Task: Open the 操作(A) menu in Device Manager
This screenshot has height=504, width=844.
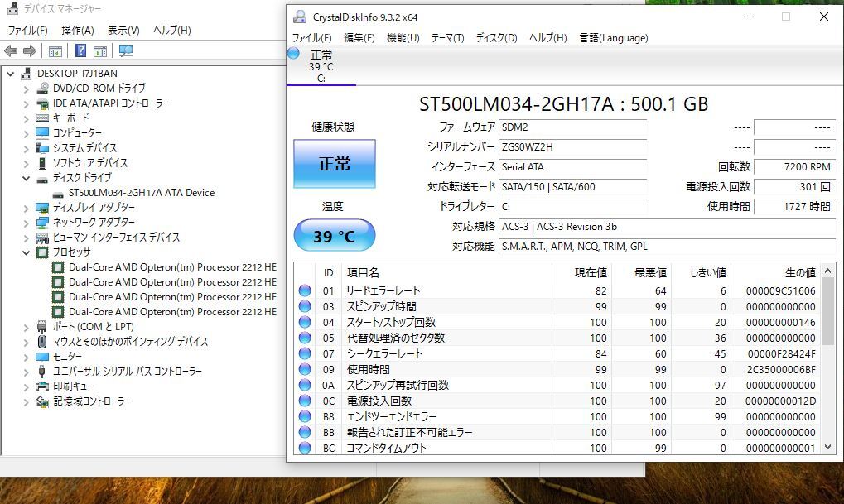Action: (x=77, y=31)
